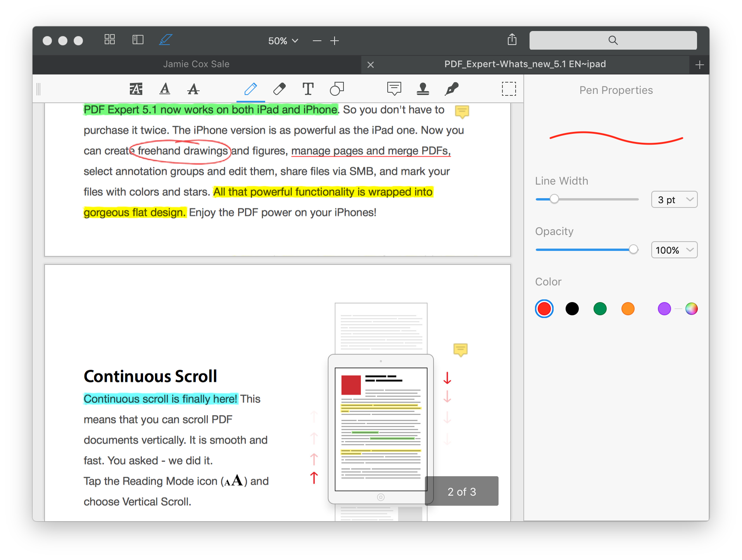The image size is (742, 560).
Task: Click the Share button
Action: coord(512,40)
